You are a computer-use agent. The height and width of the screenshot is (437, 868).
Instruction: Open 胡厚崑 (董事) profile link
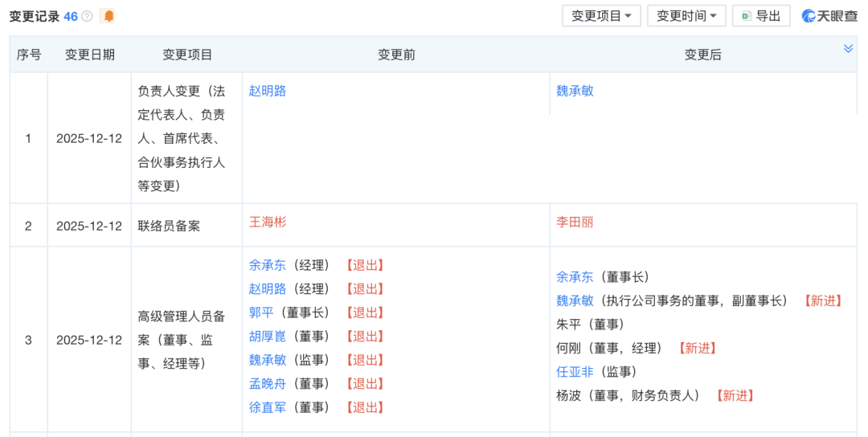click(268, 336)
